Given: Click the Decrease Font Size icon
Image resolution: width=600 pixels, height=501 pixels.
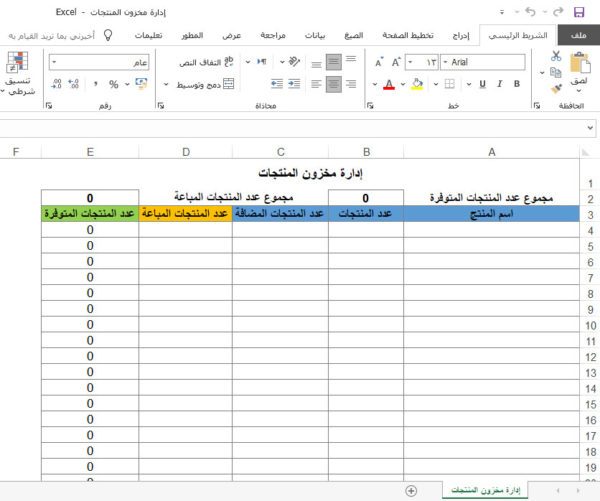Looking at the screenshot, I should point(378,62).
